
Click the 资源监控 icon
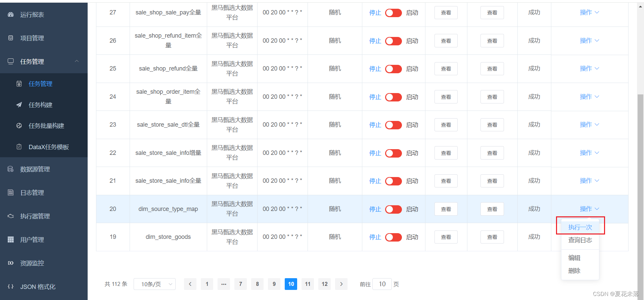(x=11, y=263)
